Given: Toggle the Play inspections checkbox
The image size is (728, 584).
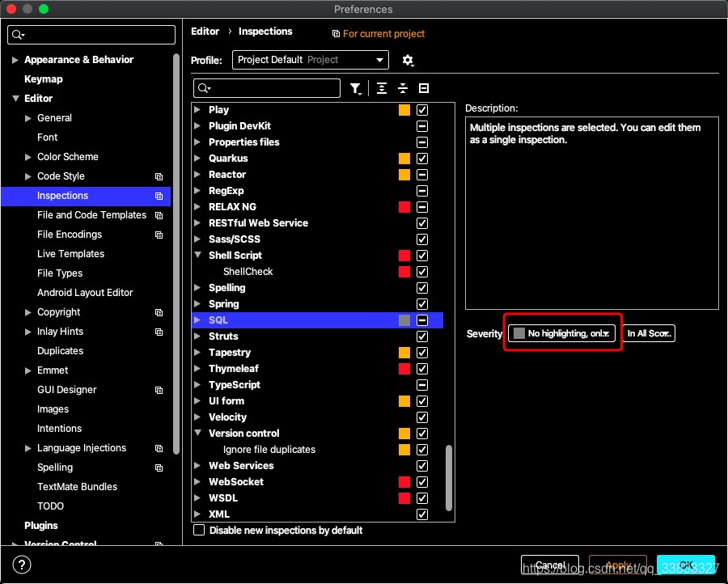Looking at the screenshot, I should 422,110.
